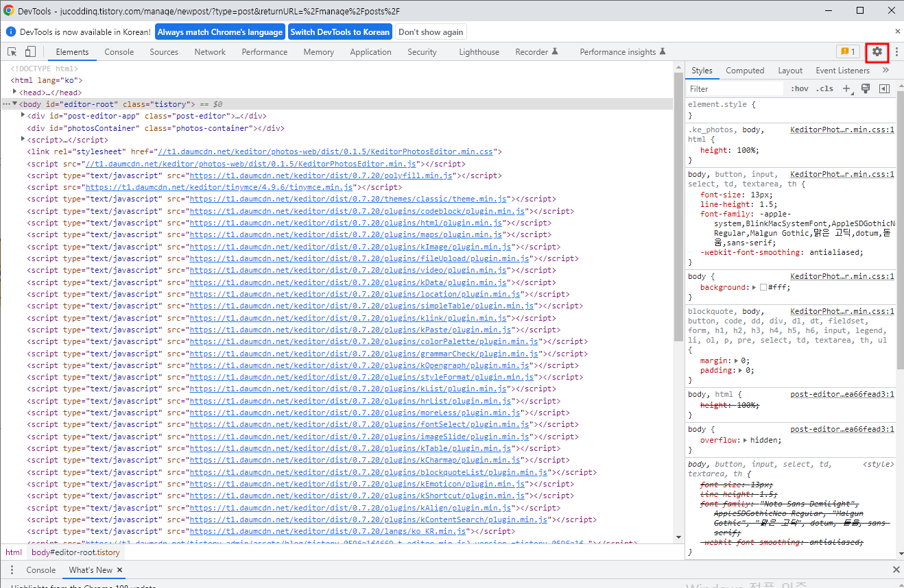Image resolution: width=904 pixels, height=588 pixels.
Task: Open the drawer three-dot menu
Action: point(11,570)
